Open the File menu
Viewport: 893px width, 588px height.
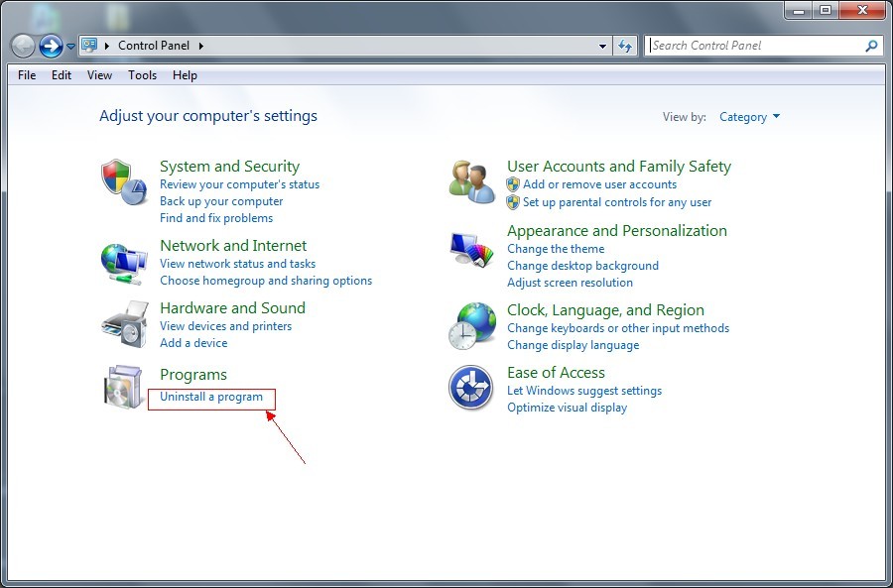click(27, 75)
